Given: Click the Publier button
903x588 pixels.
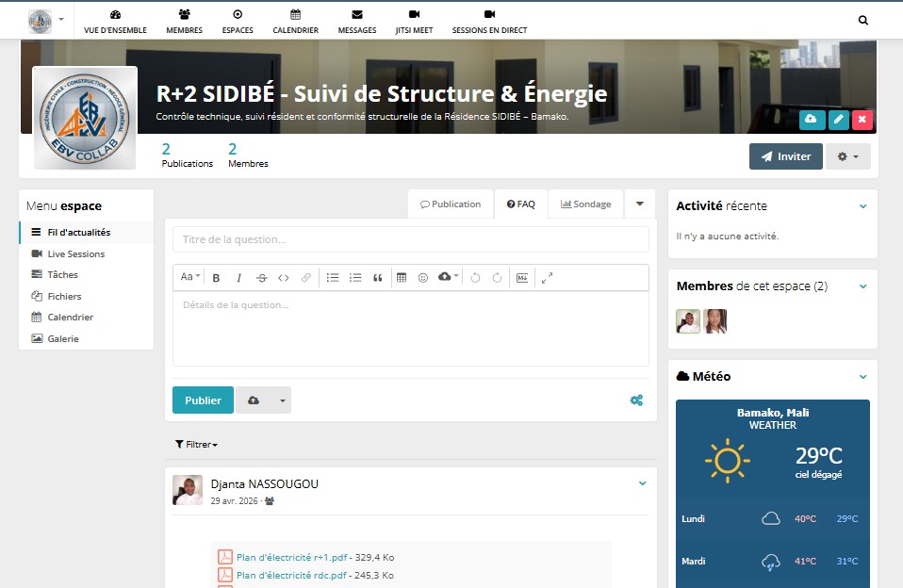Looking at the screenshot, I should tap(203, 400).
